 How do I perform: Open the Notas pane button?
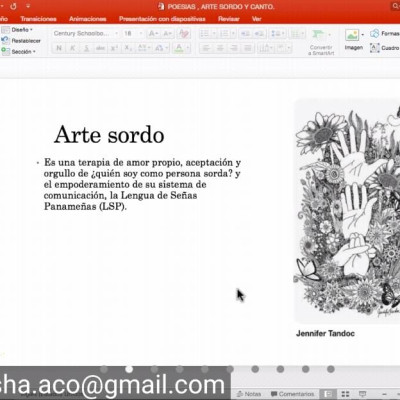pos(249,394)
